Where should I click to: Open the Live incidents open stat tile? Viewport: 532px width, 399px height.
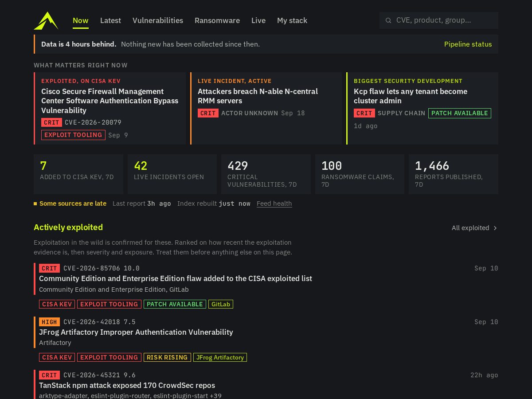(172, 174)
